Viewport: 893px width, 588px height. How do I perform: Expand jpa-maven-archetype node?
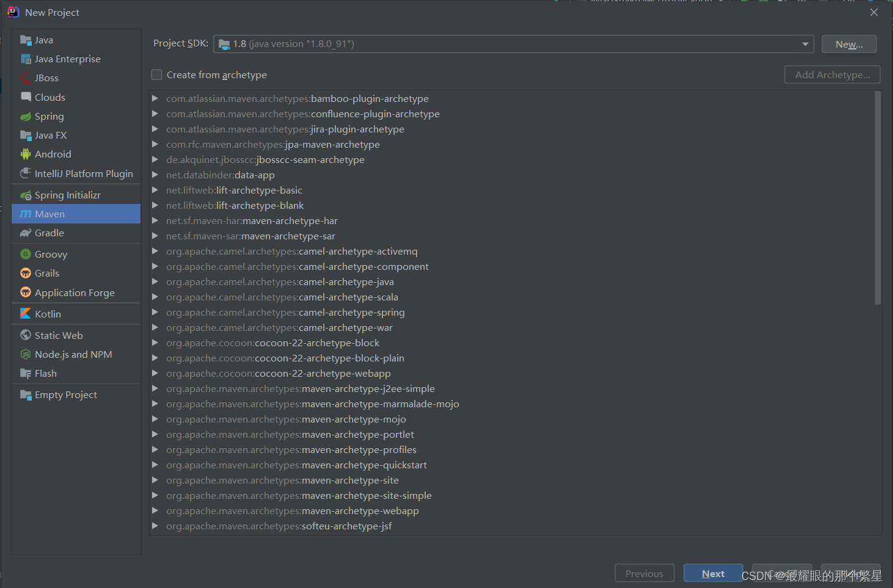(155, 144)
